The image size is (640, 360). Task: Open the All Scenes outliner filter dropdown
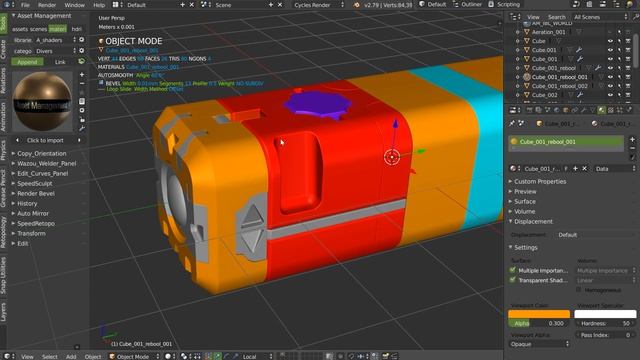(600, 17)
